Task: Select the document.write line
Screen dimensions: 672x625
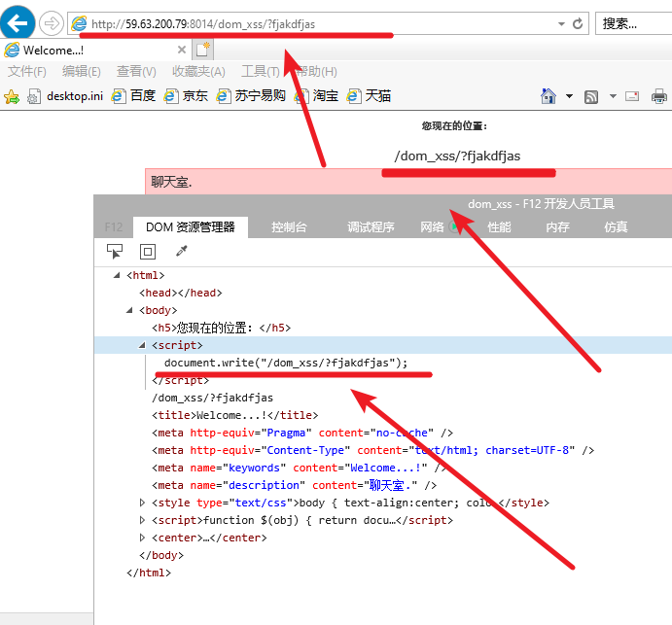Action: point(286,363)
